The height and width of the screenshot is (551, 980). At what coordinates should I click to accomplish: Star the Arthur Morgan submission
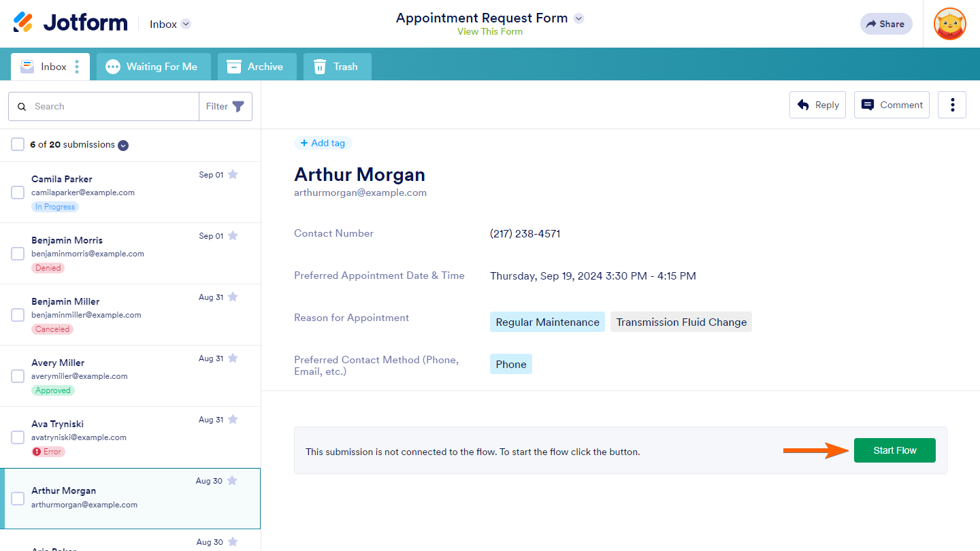coord(232,480)
